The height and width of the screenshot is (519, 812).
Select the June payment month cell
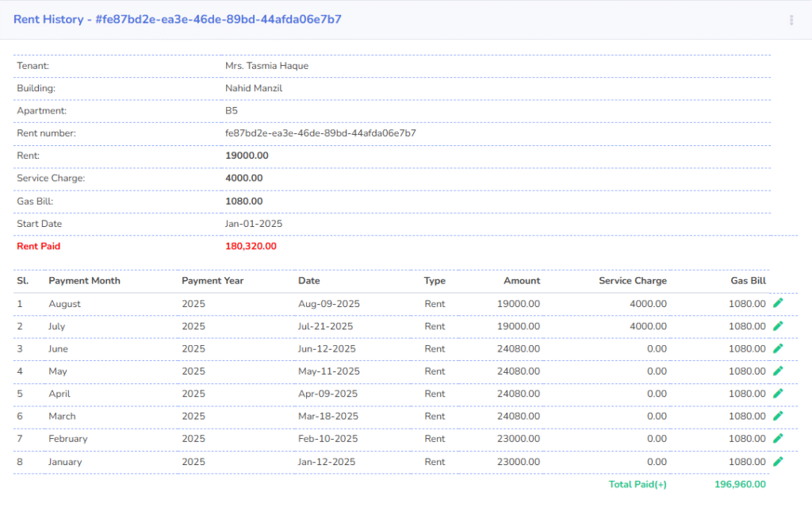click(x=59, y=349)
